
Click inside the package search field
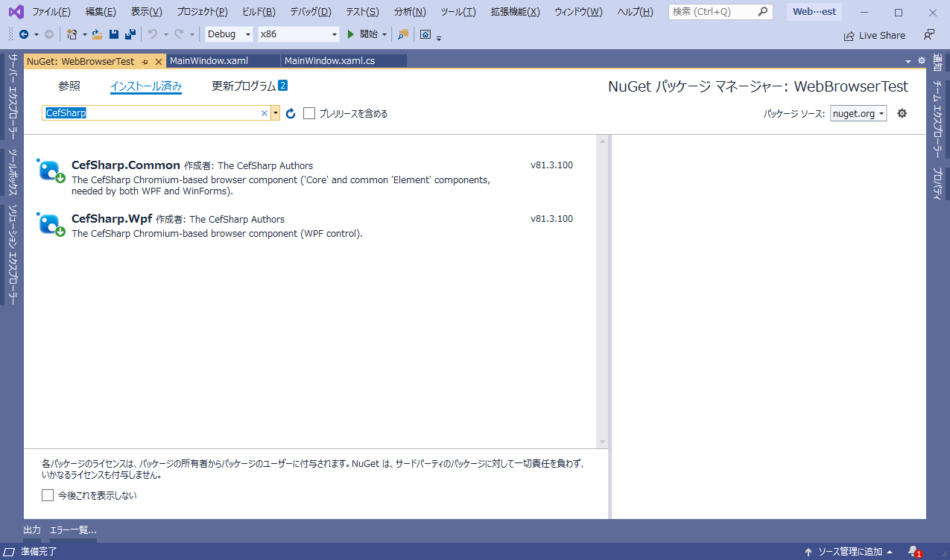click(149, 113)
